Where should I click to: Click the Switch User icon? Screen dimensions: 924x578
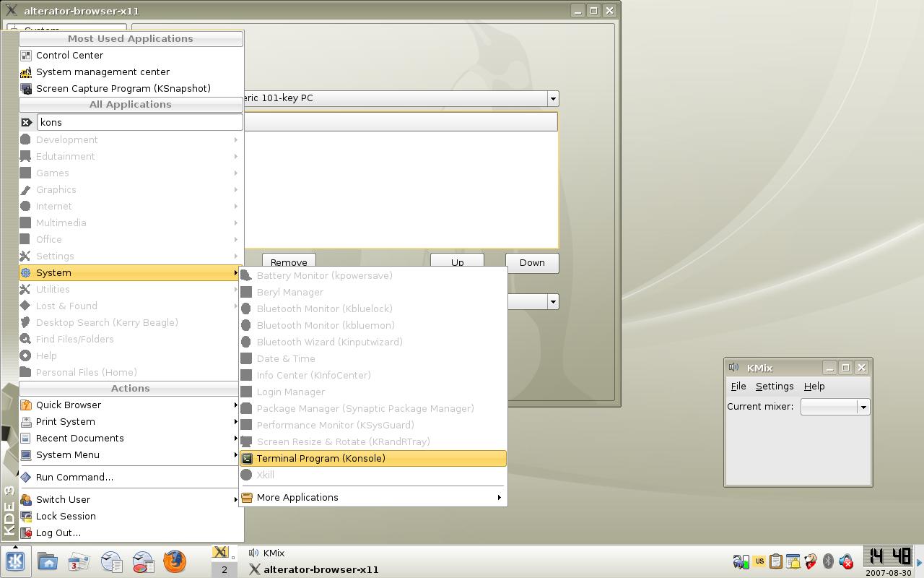(x=26, y=499)
